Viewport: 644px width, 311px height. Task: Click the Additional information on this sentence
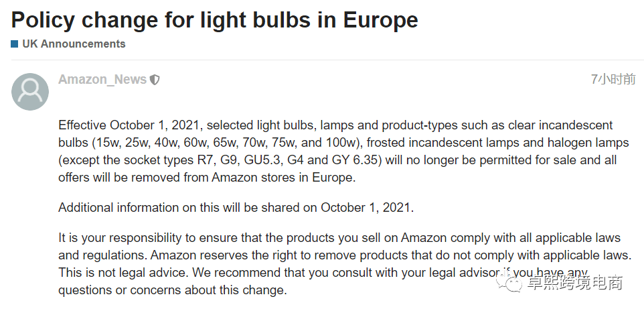[236, 207]
